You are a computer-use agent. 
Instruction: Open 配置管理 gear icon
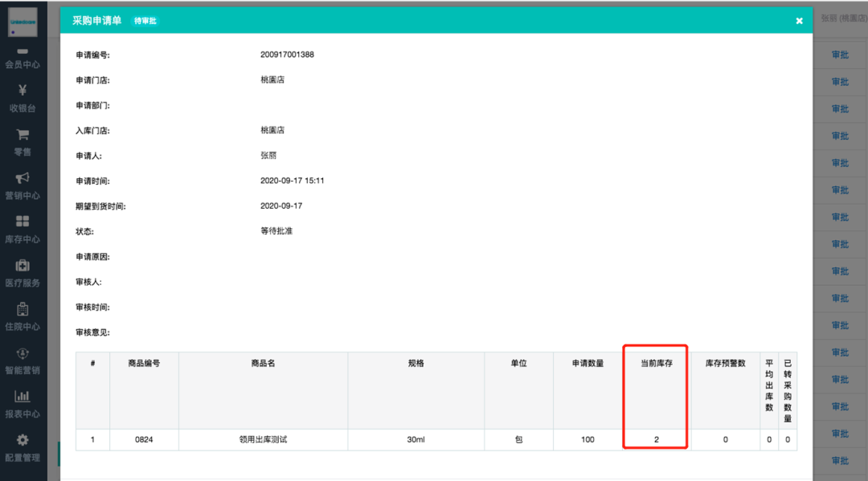23,440
